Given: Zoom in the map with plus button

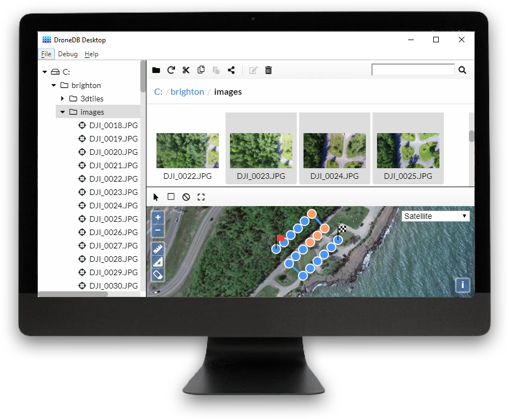Looking at the screenshot, I should [x=158, y=217].
